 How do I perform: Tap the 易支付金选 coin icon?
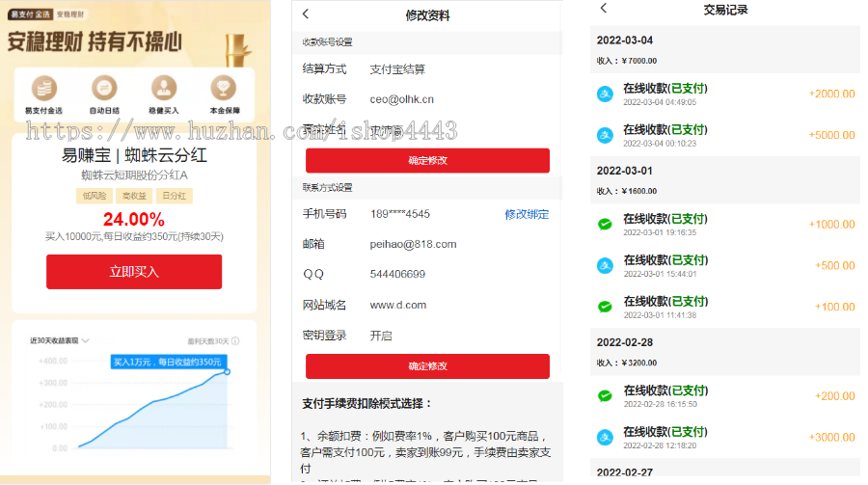click(43, 88)
